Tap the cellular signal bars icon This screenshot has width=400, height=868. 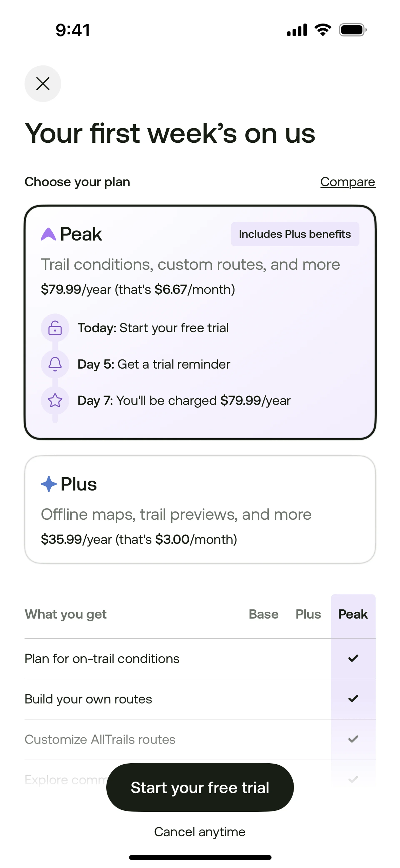click(297, 30)
